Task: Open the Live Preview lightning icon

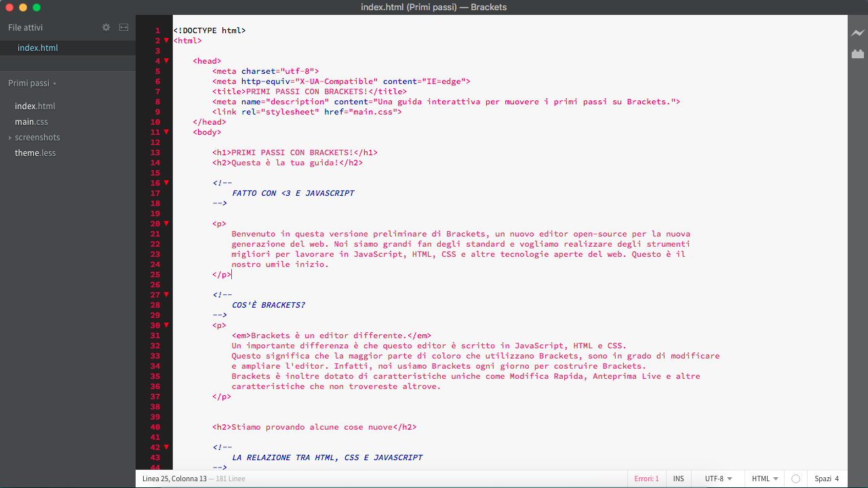Action: click(858, 33)
